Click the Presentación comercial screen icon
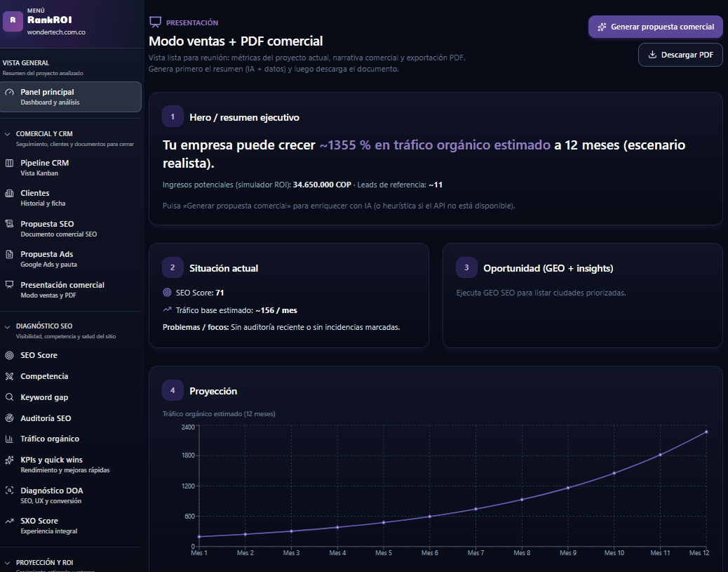This screenshot has height=572, width=728. pos(9,285)
